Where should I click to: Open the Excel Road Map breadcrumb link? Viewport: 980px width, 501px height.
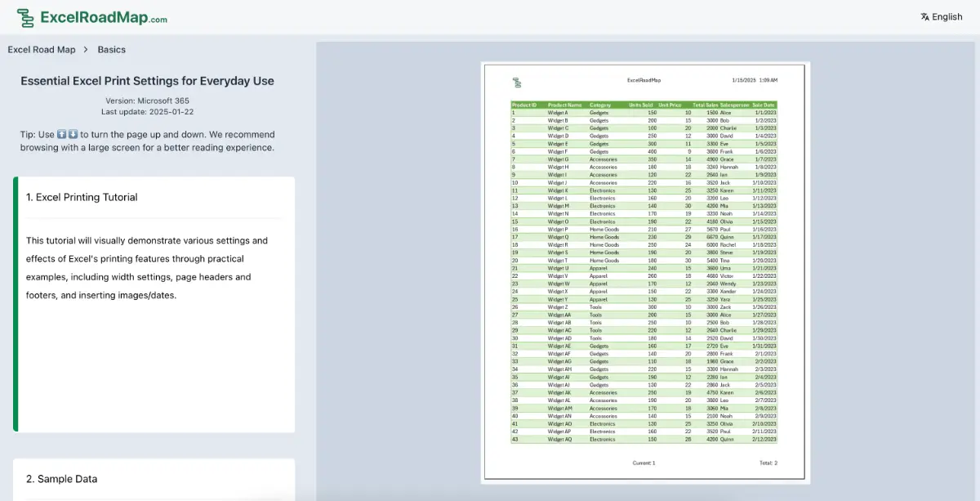pos(42,50)
